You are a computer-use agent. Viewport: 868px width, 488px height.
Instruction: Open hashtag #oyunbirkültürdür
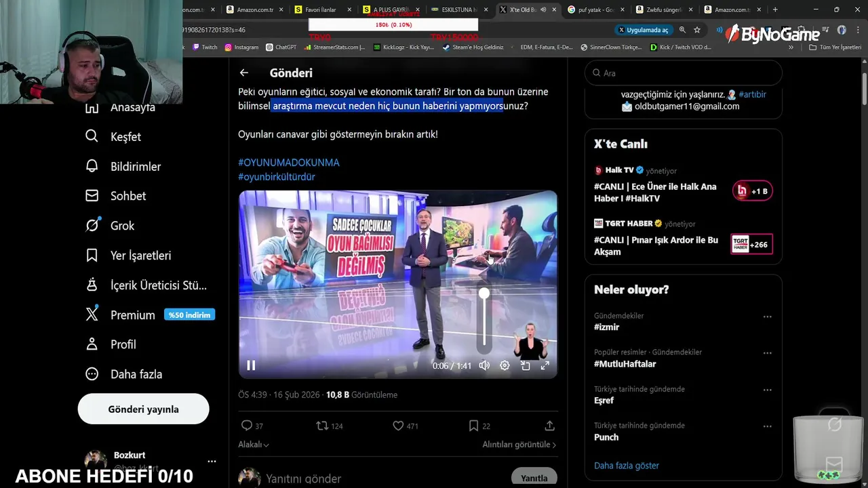pos(277,177)
